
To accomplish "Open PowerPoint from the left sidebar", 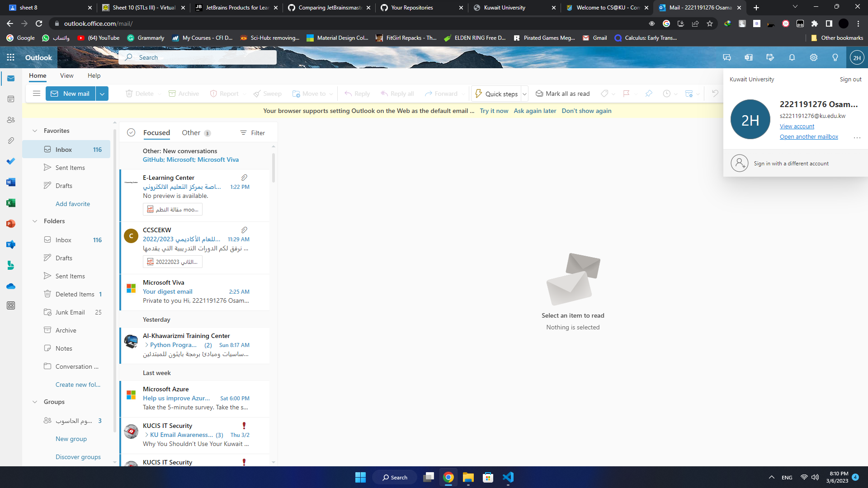I will 11,224.
